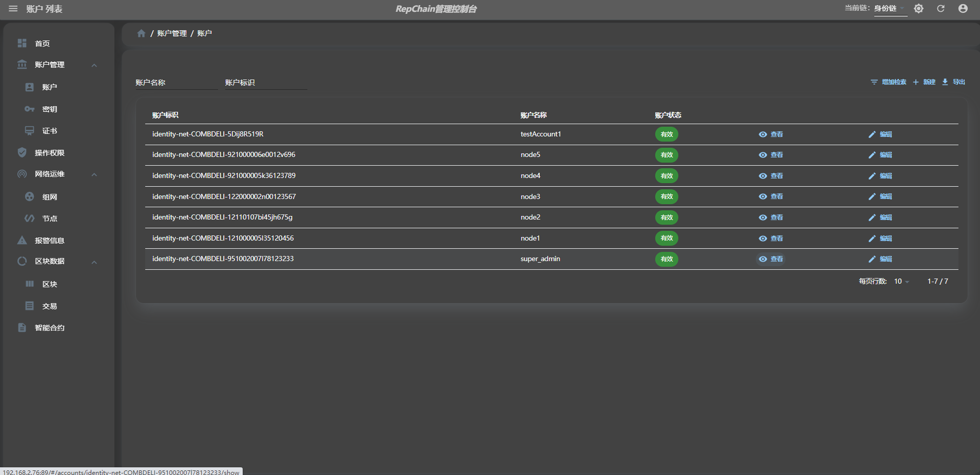Edit the node5 account
980x475 pixels.
pos(880,155)
